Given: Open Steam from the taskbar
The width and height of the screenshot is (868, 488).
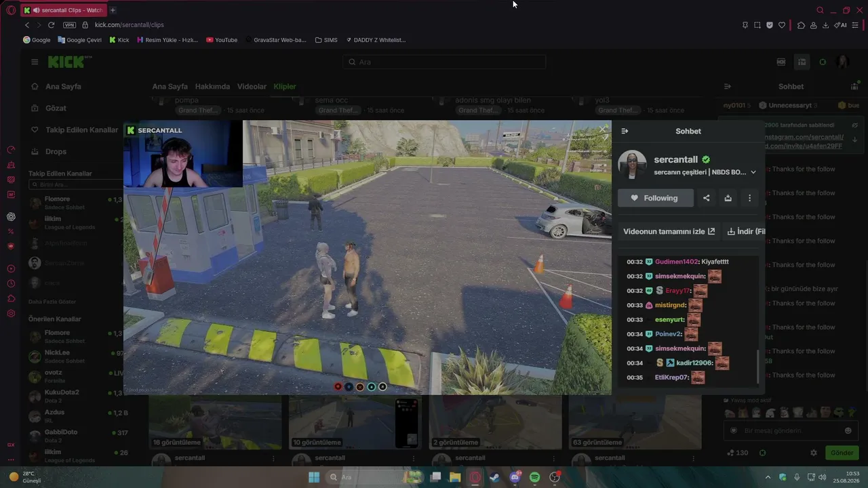Looking at the screenshot, I should (494, 477).
